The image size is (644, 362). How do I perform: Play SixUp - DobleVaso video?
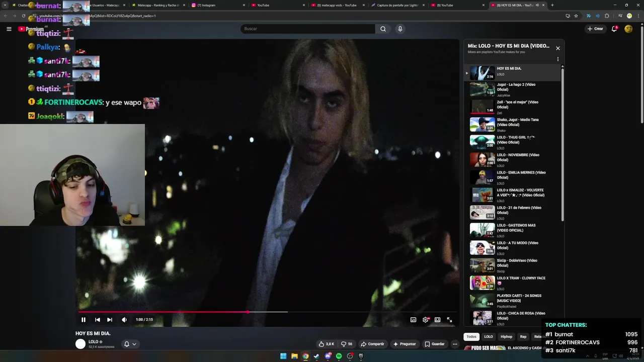click(x=512, y=265)
